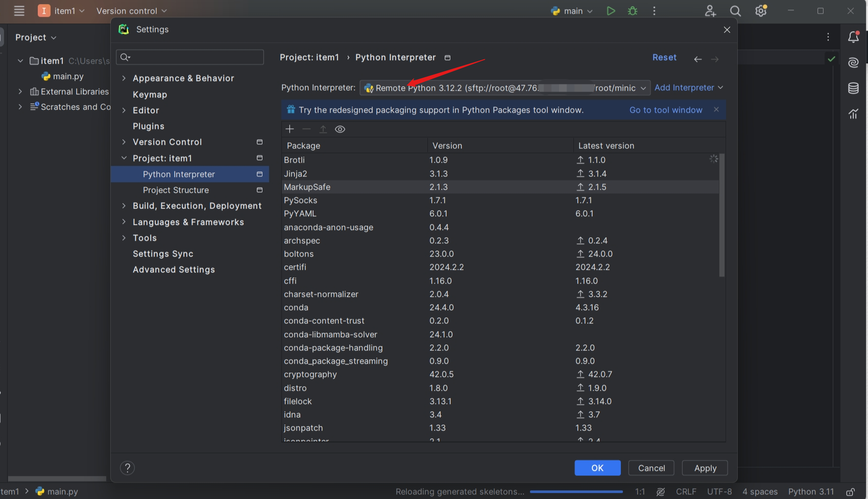Open main.py in the Project tree
The height and width of the screenshot is (499, 868).
62,76
